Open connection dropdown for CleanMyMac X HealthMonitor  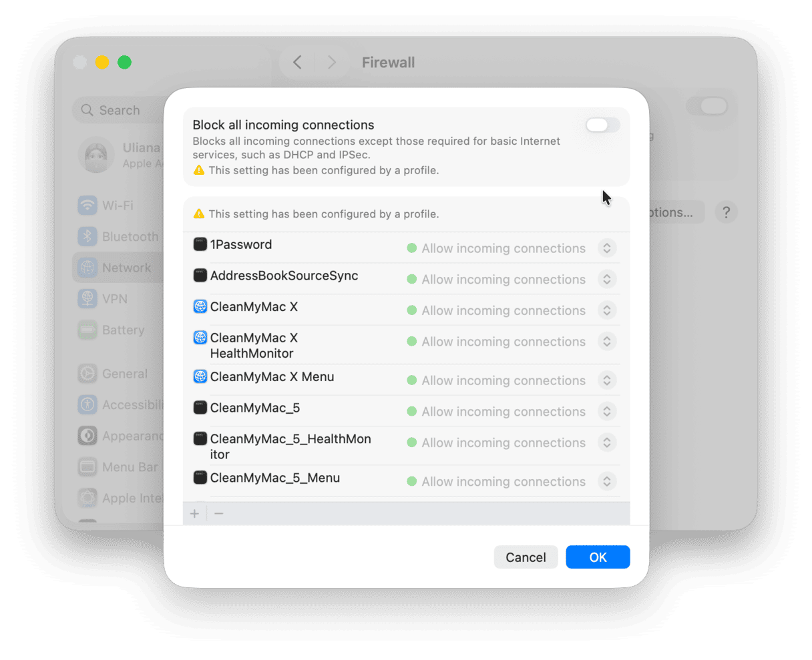point(606,342)
